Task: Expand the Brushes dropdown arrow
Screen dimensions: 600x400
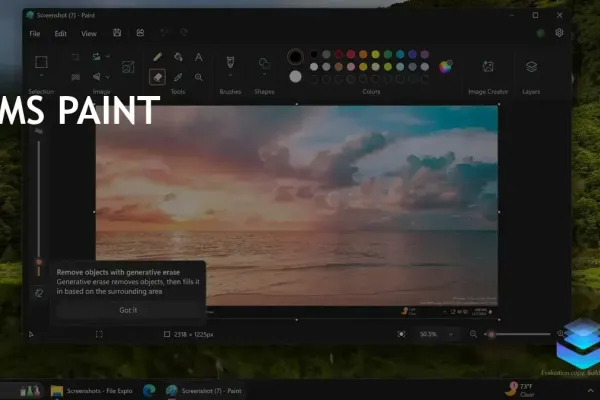Action: [x=230, y=76]
